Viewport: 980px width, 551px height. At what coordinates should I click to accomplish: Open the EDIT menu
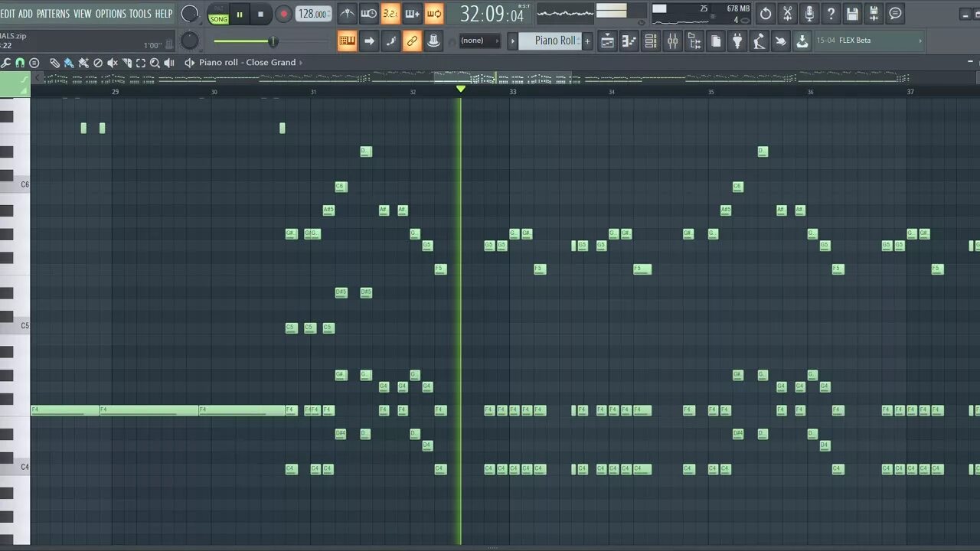tap(8, 14)
